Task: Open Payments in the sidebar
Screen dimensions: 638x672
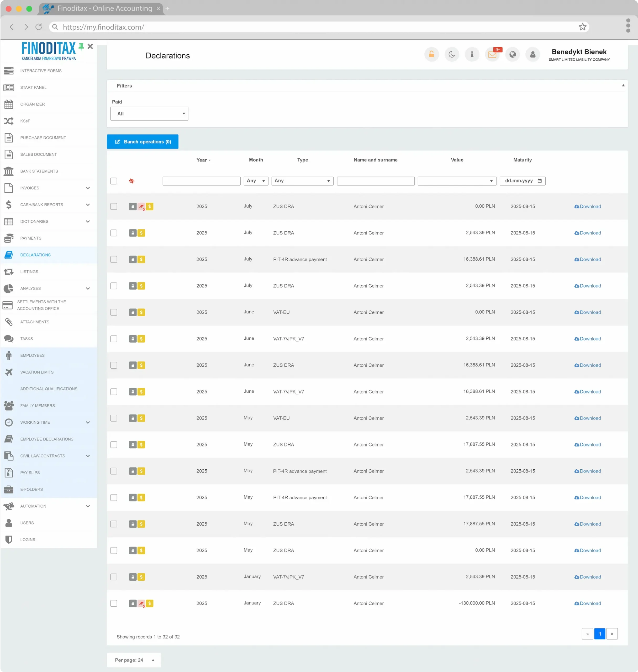Action: click(31, 238)
